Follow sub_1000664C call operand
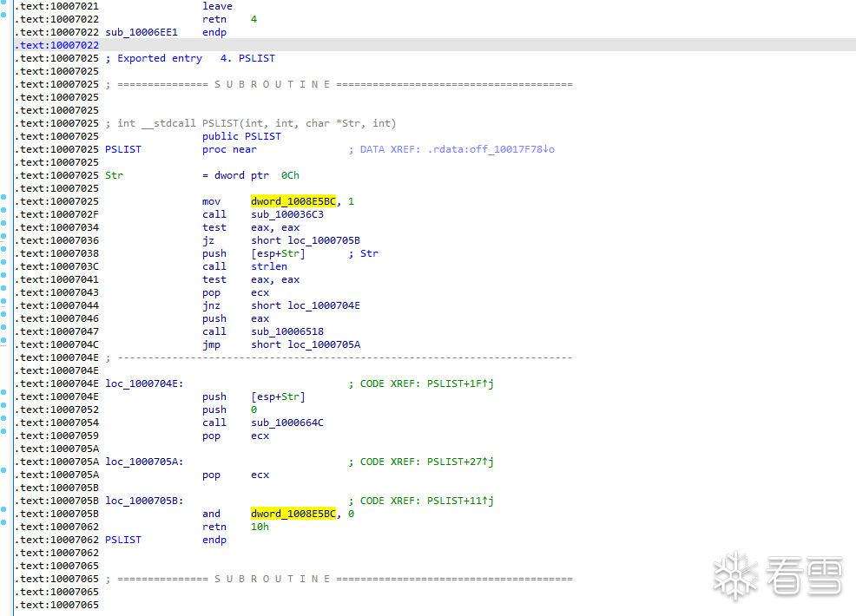 pos(287,423)
